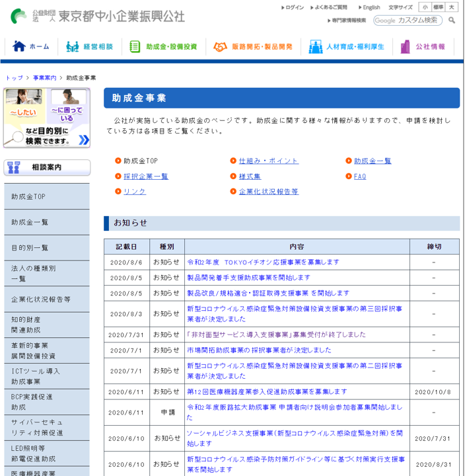465x476 pixels.
Task: Select ICTツール導入助成事業 in sidebar
Action: pyautogui.click(x=47, y=376)
